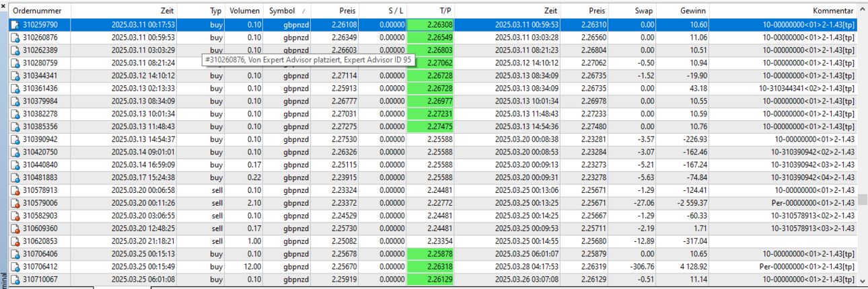Select the Gewinn value 1.71
The height and width of the screenshot is (289, 868).
pyautogui.click(x=700, y=229)
